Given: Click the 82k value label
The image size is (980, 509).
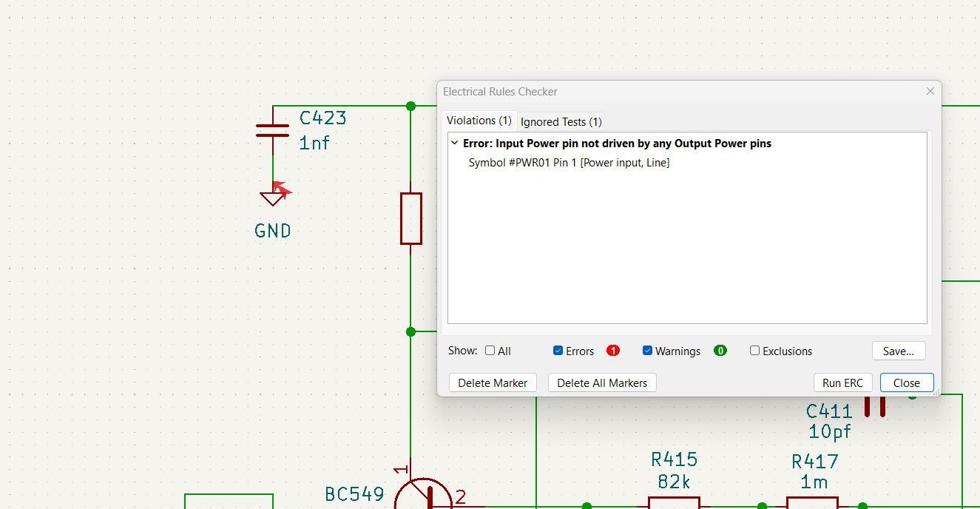Looking at the screenshot, I should (x=674, y=482).
